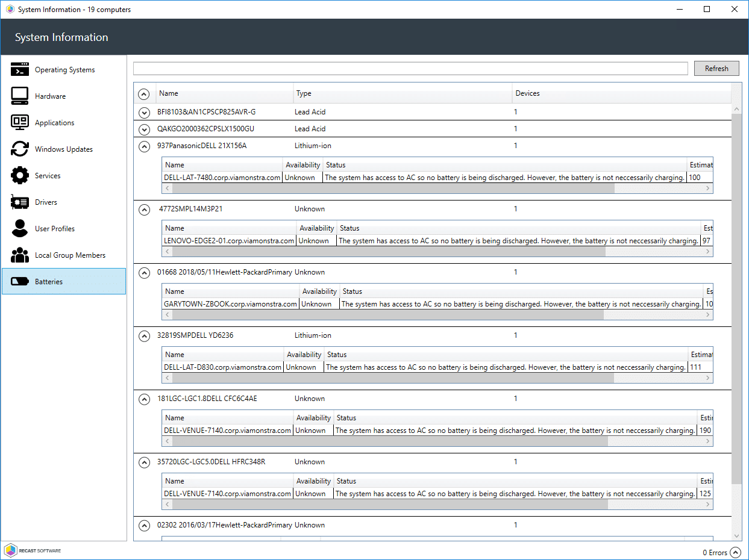Collapse the 01668 2018/05/11Hewlett-PackardPrimary row
Screen dimensions: 749x560
143,273
